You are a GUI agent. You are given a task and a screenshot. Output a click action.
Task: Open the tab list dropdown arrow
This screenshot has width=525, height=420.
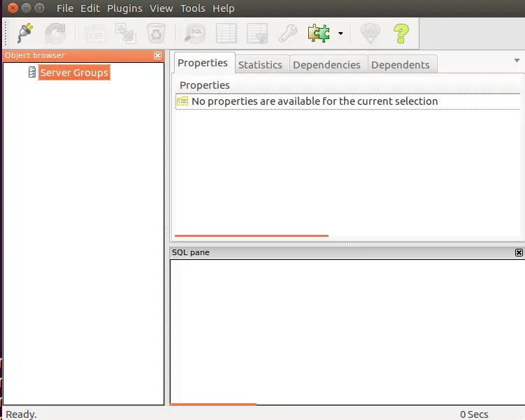click(517, 61)
